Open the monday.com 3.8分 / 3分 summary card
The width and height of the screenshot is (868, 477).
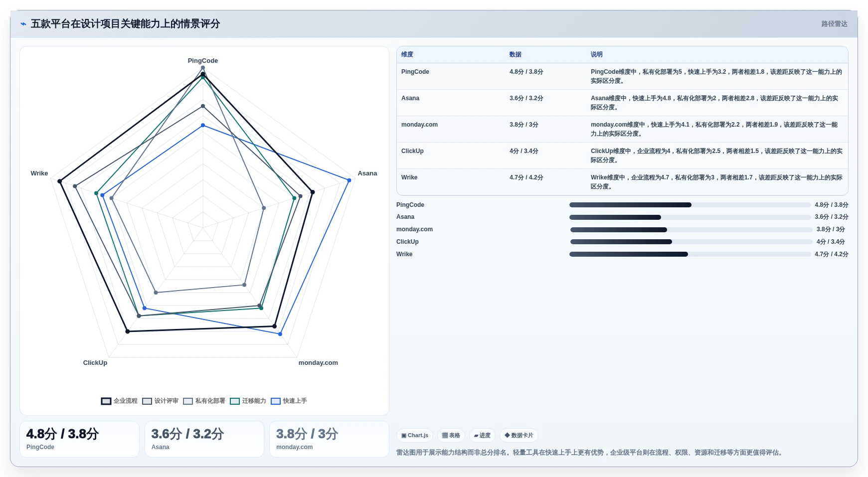pos(329,439)
